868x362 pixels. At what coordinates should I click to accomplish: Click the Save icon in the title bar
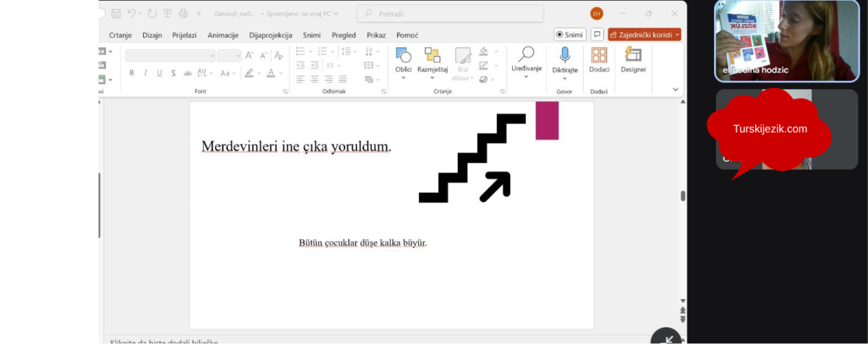pos(116,13)
